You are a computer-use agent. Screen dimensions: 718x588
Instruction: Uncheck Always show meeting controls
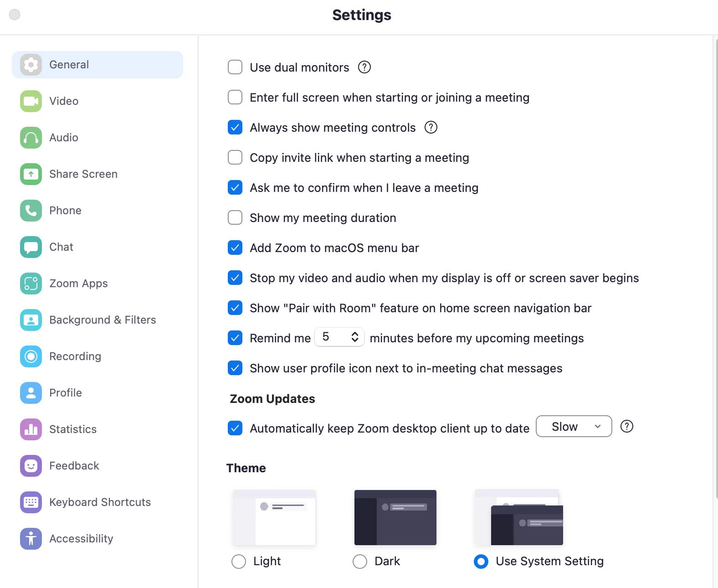point(235,127)
